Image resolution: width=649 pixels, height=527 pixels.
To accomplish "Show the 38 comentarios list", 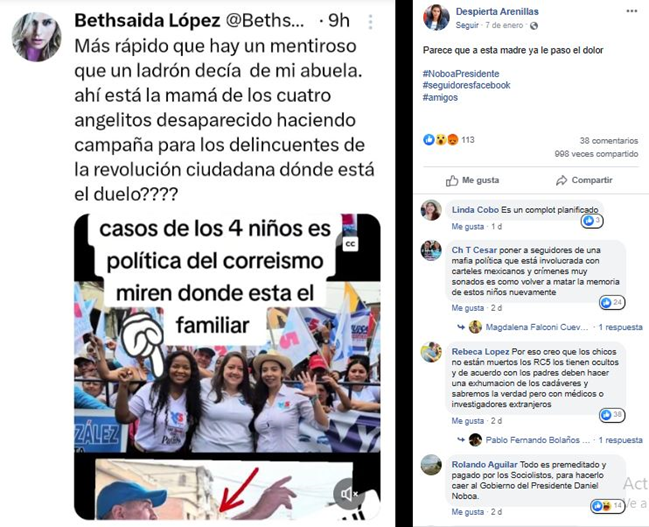I will (x=608, y=141).
